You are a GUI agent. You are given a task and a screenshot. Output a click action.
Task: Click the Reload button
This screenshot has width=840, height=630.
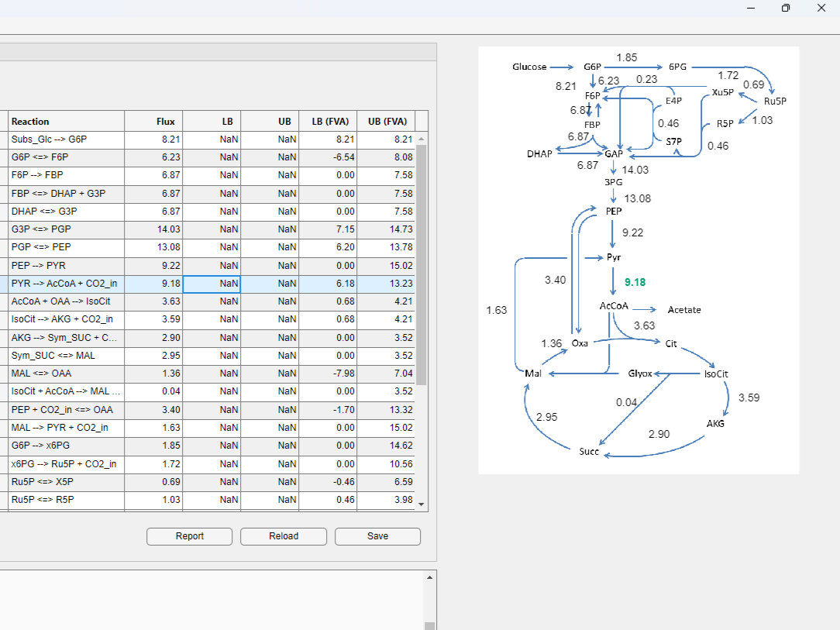point(283,536)
